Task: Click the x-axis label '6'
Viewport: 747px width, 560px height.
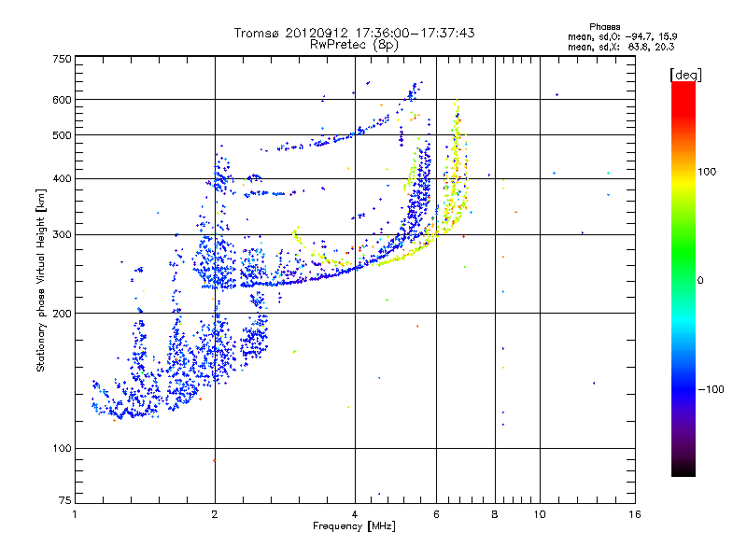Action: 436,514
